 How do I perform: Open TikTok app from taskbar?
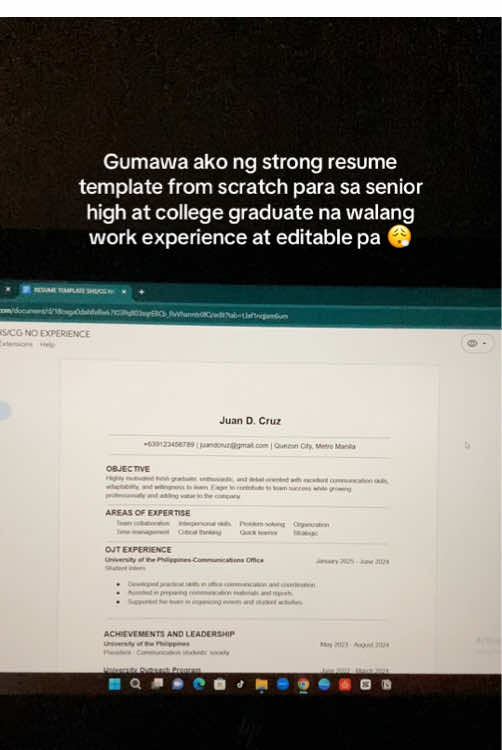[x=240, y=684]
